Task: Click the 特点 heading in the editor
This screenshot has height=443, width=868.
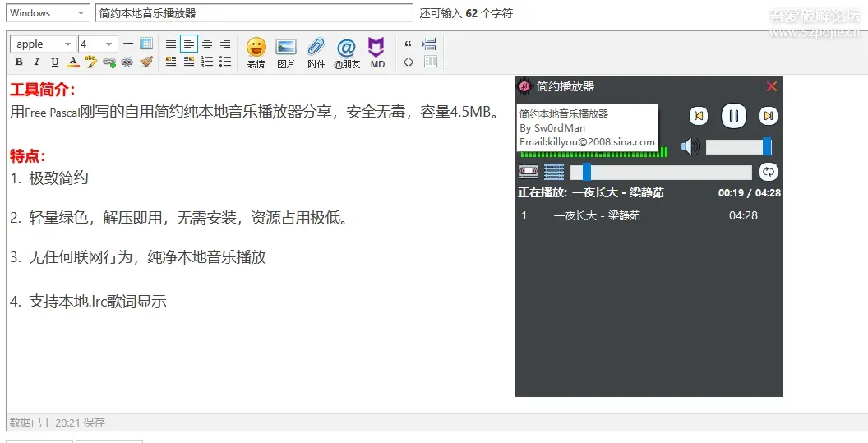Action: (x=28, y=155)
